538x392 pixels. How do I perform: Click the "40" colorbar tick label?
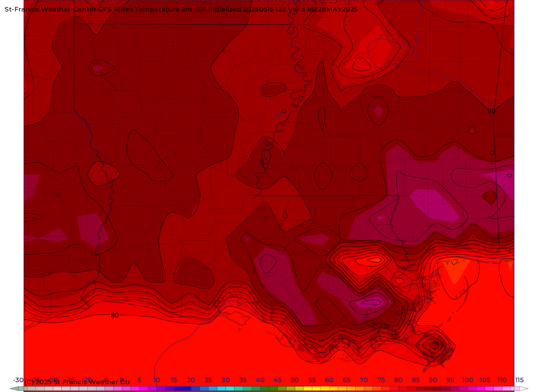point(260,380)
